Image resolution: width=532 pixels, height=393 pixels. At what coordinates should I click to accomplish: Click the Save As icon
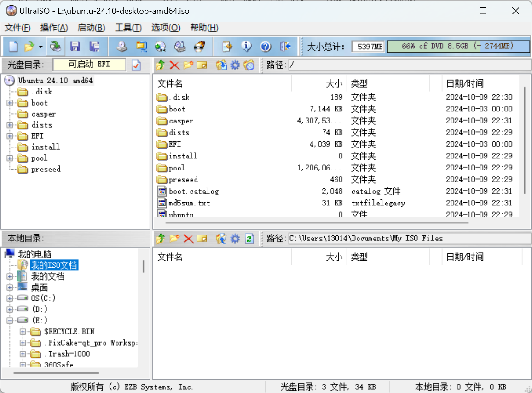[94, 46]
